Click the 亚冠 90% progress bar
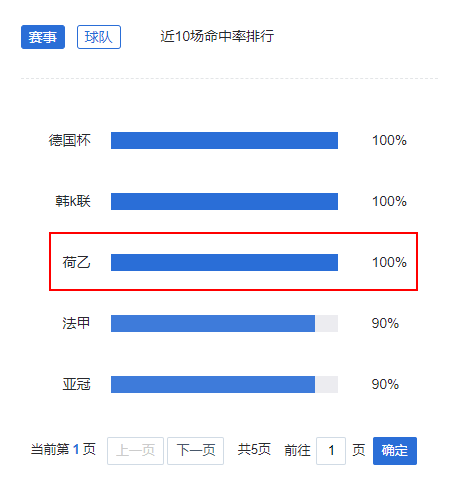Image resolution: width=457 pixels, height=496 pixels. point(224,384)
